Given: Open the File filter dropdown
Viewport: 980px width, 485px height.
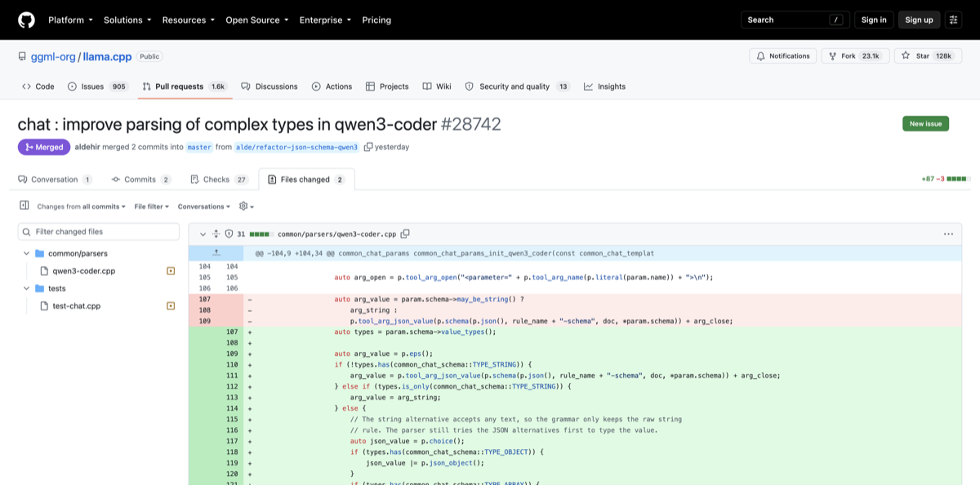Looking at the screenshot, I should pyautogui.click(x=152, y=207).
